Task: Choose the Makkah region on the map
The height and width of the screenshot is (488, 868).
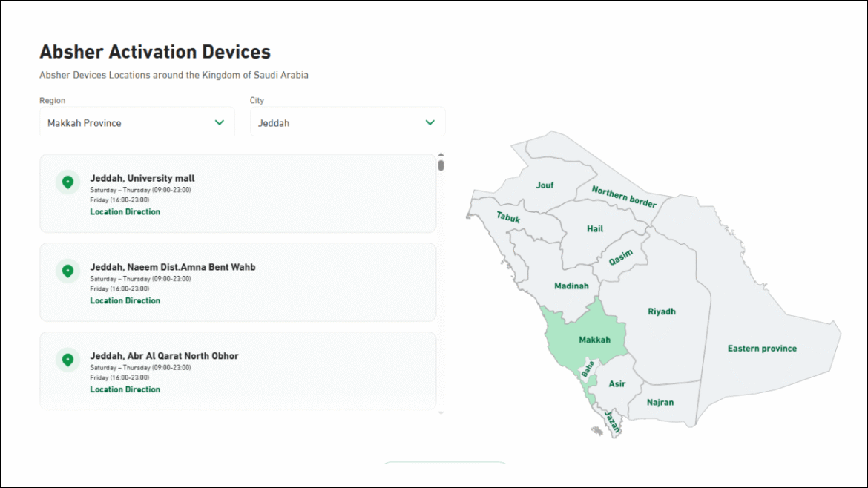Action: pyautogui.click(x=594, y=340)
